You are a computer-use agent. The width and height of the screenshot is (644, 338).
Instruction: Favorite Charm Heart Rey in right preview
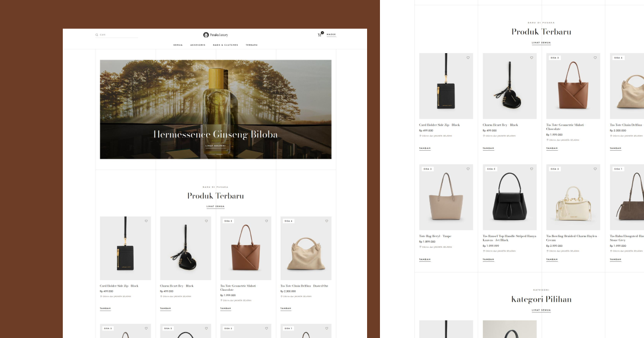(x=532, y=57)
